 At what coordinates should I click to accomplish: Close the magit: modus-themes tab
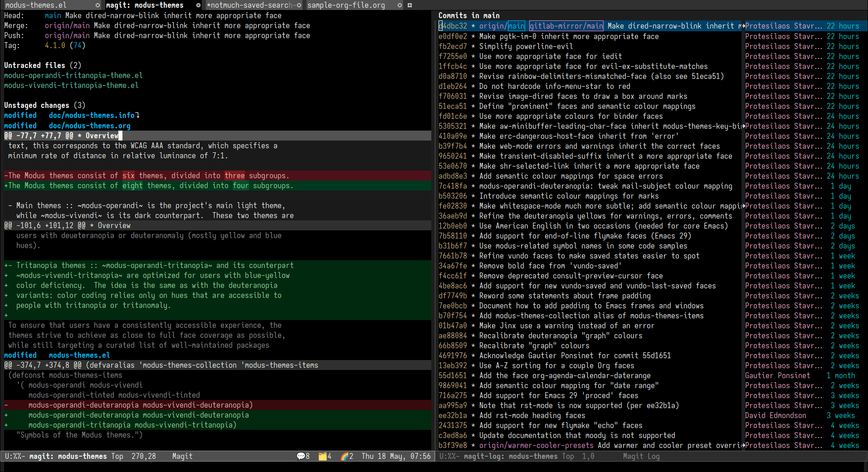tap(198, 5)
